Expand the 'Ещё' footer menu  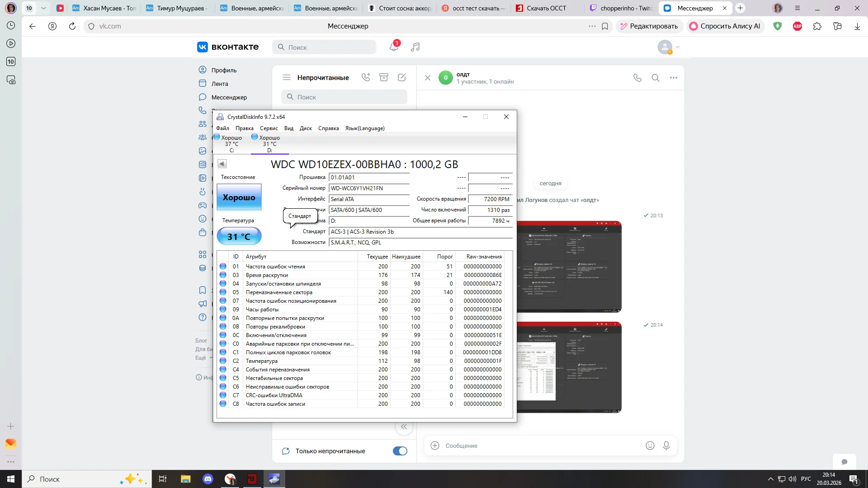[204, 358]
